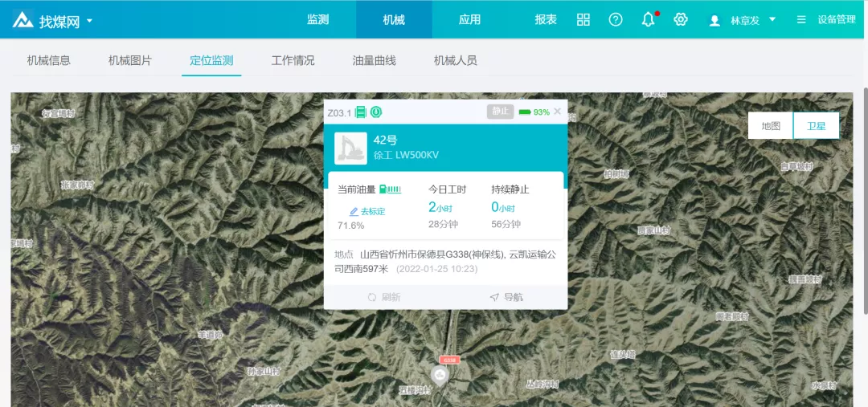This screenshot has height=407, width=868.
Task: Open the 监测 top navigation menu
Action: (x=318, y=19)
